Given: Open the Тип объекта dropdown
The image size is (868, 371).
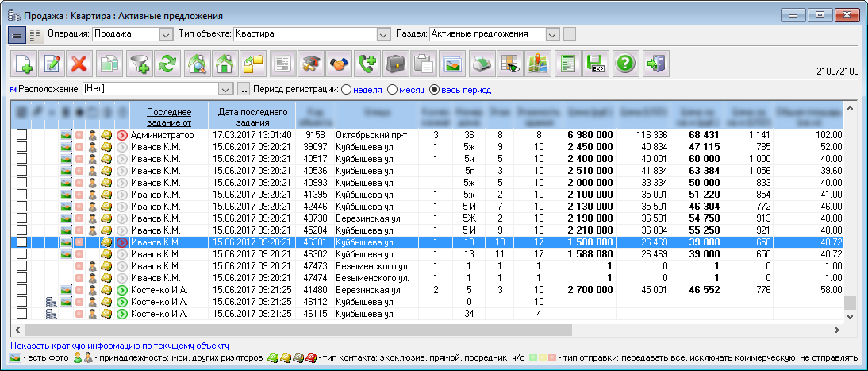Looking at the screenshot, I should pos(384,34).
